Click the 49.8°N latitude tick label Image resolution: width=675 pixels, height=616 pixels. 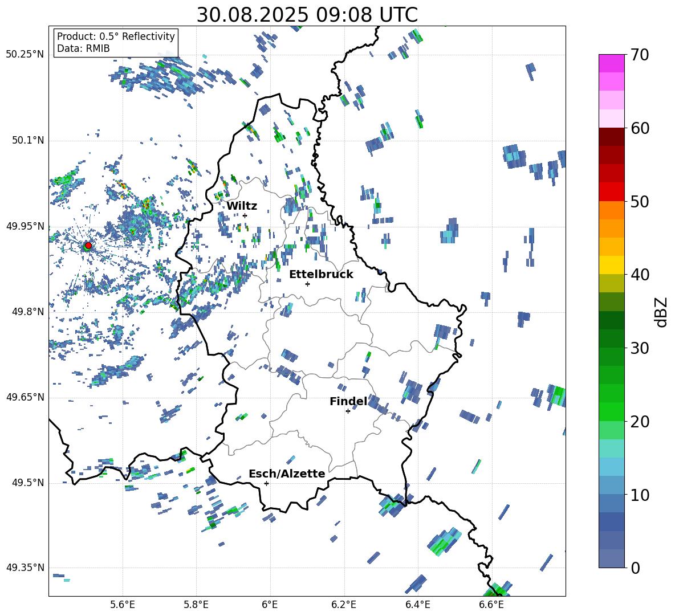[x=27, y=312]
